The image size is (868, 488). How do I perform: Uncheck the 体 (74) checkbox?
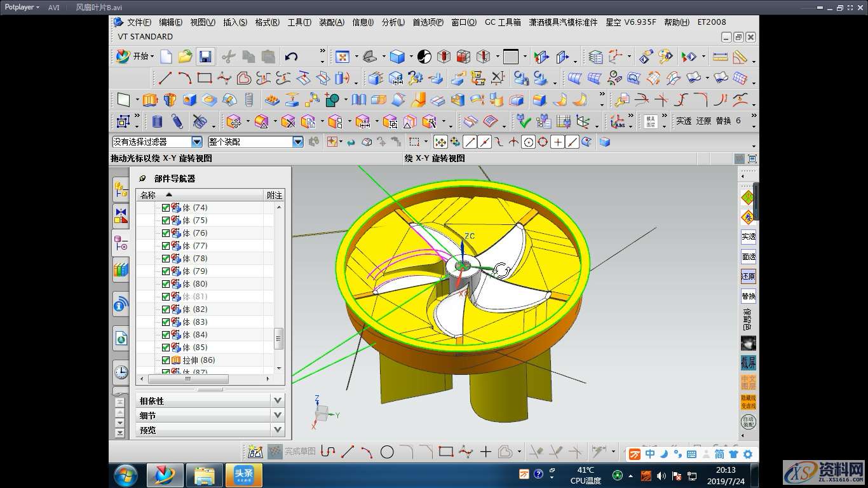[x=166, y=208]
